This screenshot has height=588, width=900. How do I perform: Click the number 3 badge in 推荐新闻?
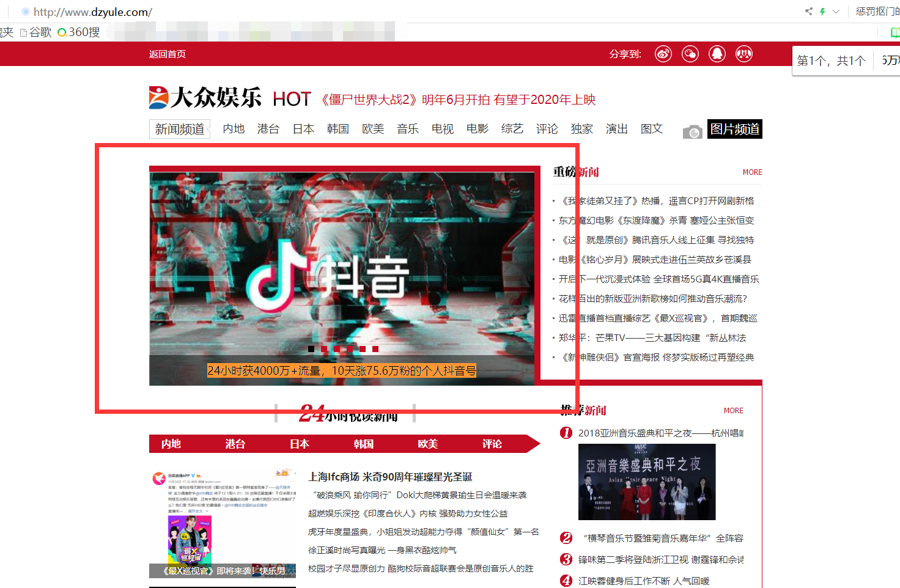(x=566, y=559)
